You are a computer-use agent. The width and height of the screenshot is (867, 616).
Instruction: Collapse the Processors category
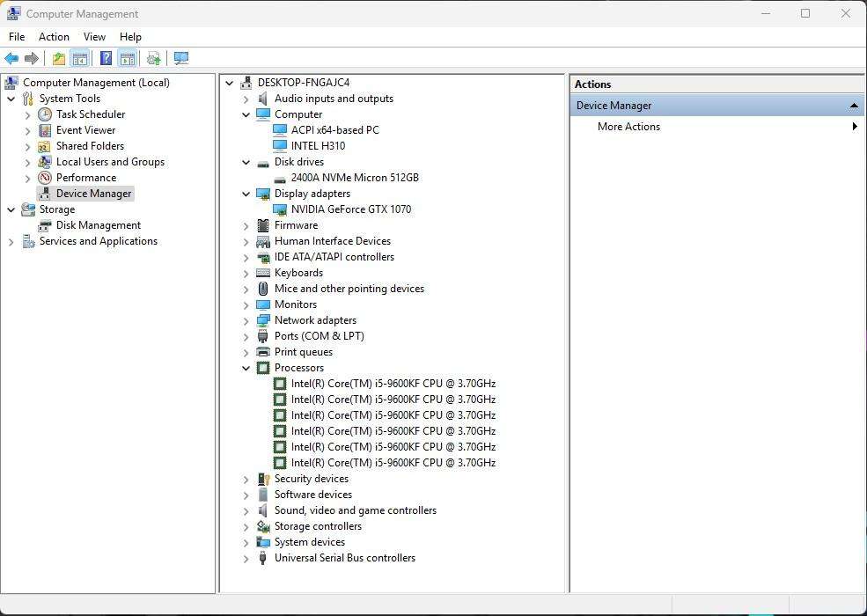pyautogui.click(x=246, y=368)
